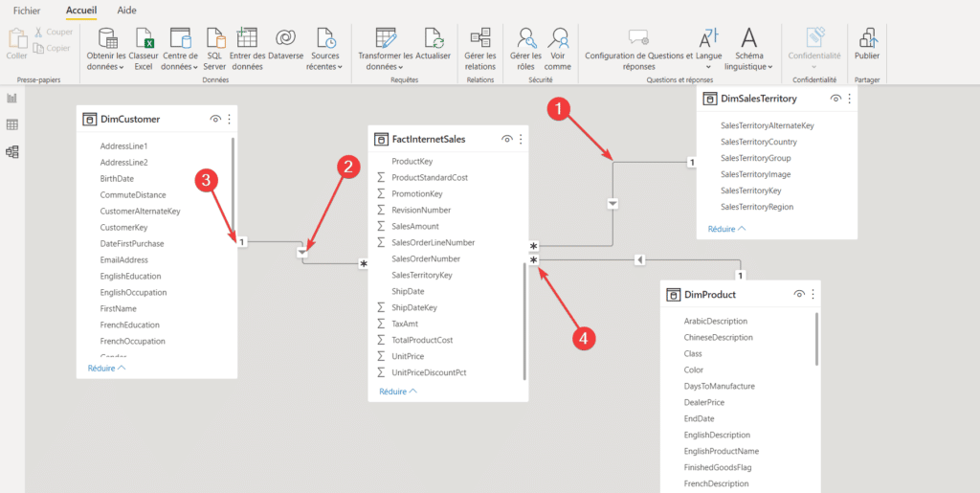Click the FactInternetSales field list scrollbar
The width and height of the screenshot is (980, 493).
click(524, 320)
